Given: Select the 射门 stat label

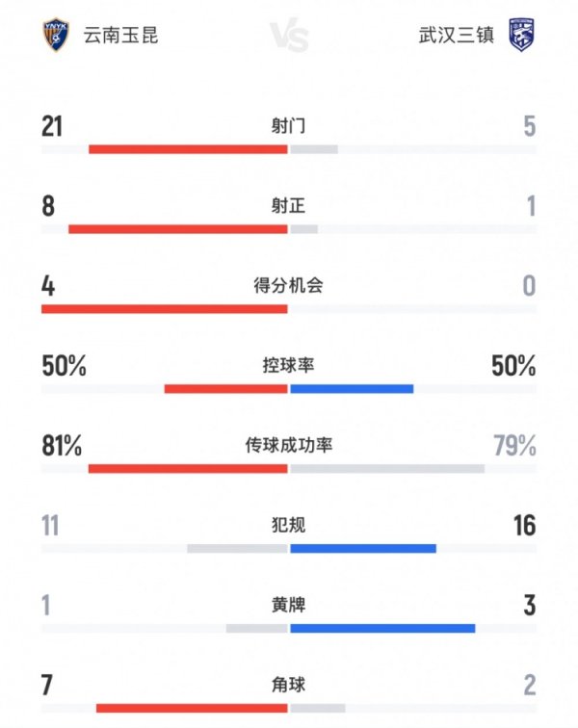Looking at the screenshot, I should click(x=289, y=126).
